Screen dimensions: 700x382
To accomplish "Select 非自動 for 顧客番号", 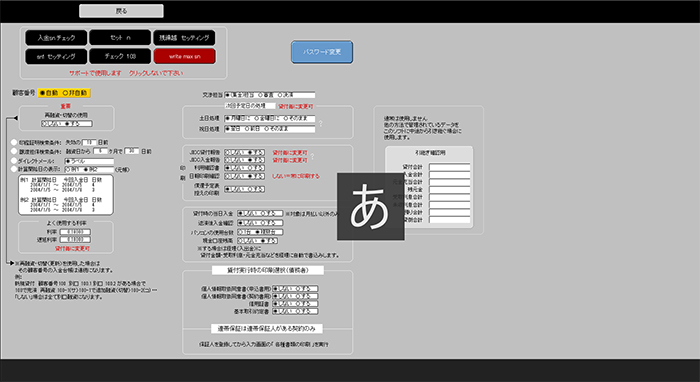I will pos(74,93).
